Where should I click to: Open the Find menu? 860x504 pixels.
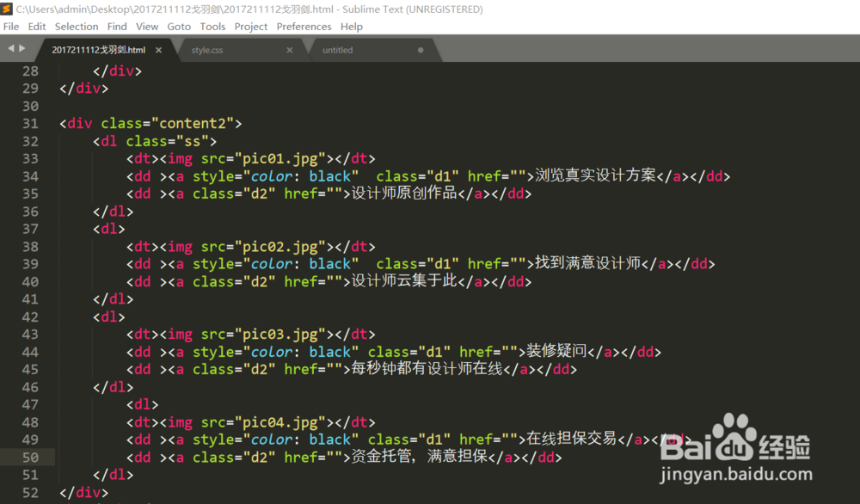117,27
